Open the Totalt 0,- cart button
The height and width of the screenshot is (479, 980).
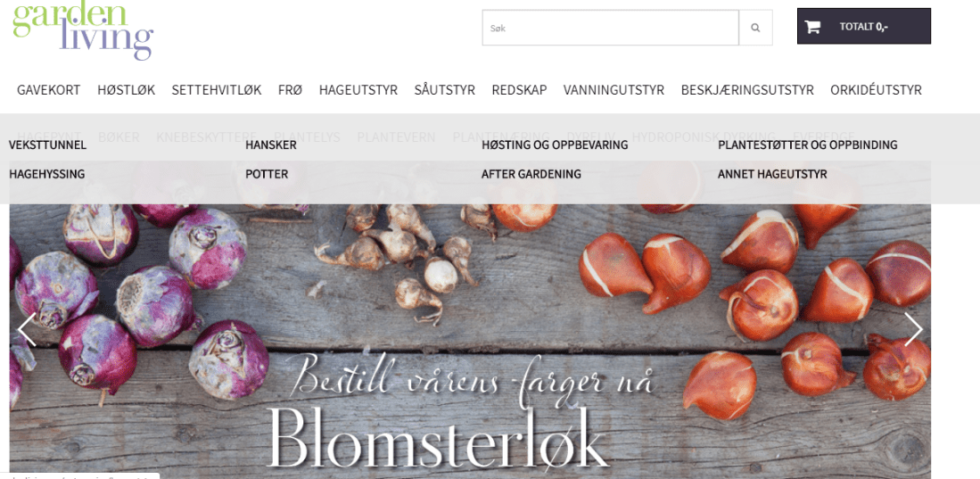pyautogui.click(x=864, y=26)
